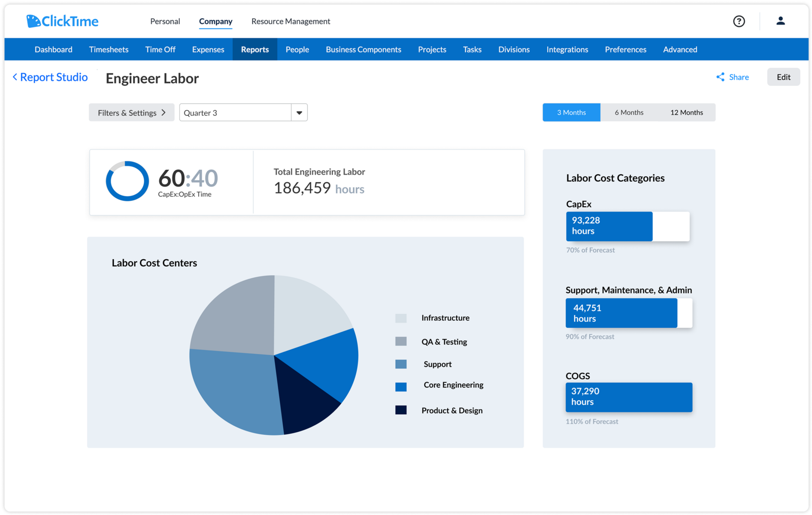Screen dimensions: 812x515
Task: Switch to Resource Management section
Action: pos(291,21)
